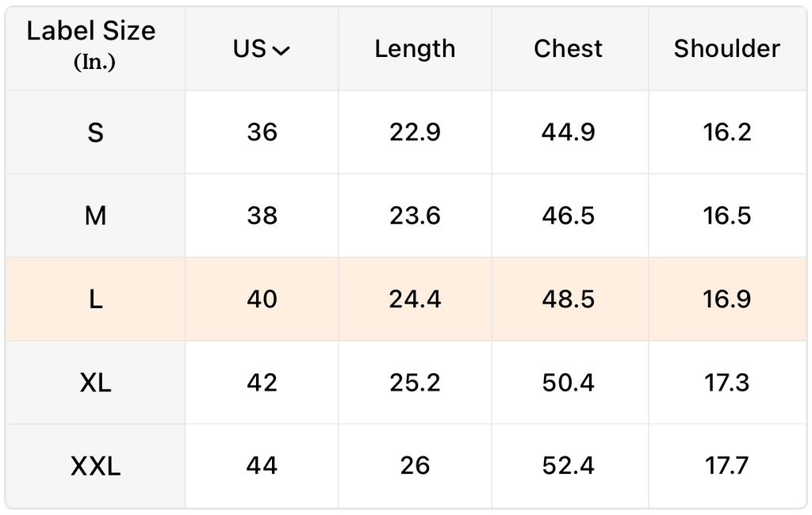This screenshot has height=515, width=812.
Task: Click the 24.4 length value
Action: 415,299
